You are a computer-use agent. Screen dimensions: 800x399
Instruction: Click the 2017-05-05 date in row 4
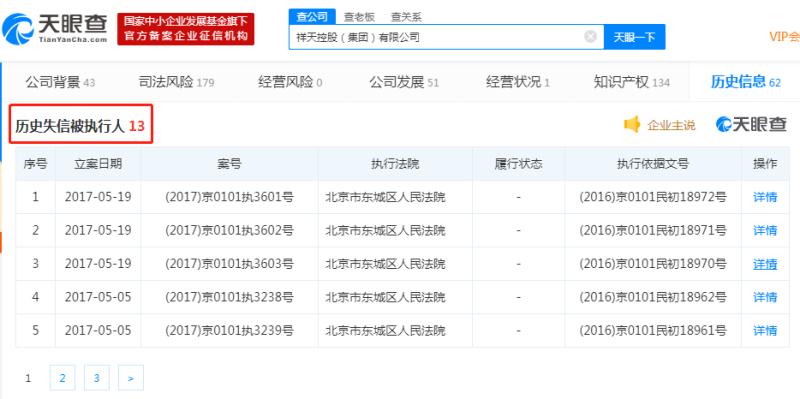pyautogui.click(x=98, y=297)
